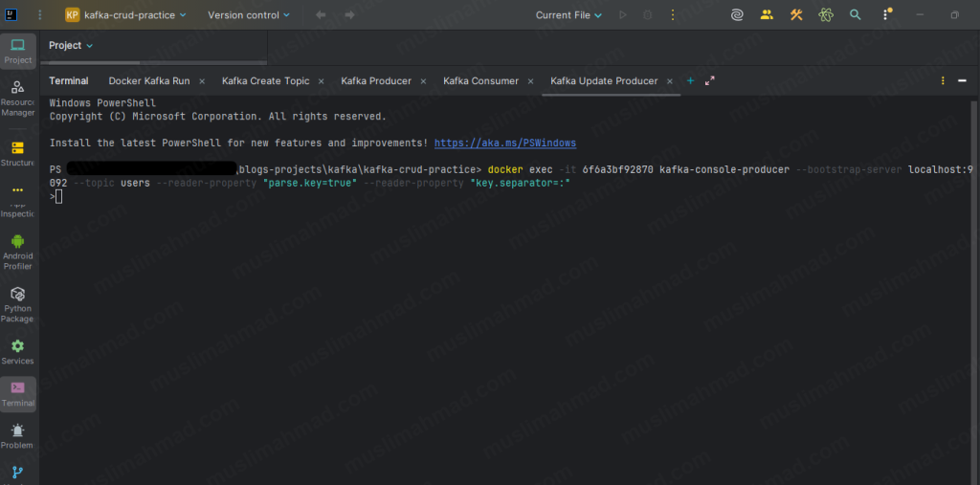
Task: Close the Docker Kafka Run tab
Action: pos(203,81)
